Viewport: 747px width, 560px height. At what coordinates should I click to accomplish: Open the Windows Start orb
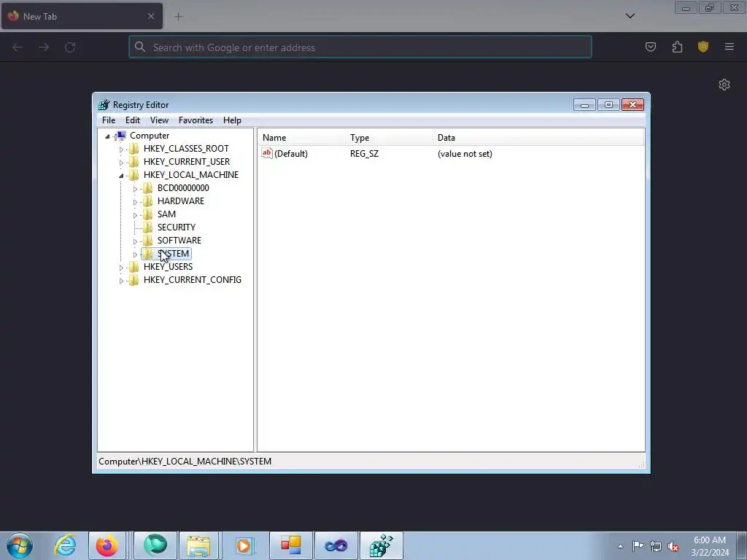point(20,545)
